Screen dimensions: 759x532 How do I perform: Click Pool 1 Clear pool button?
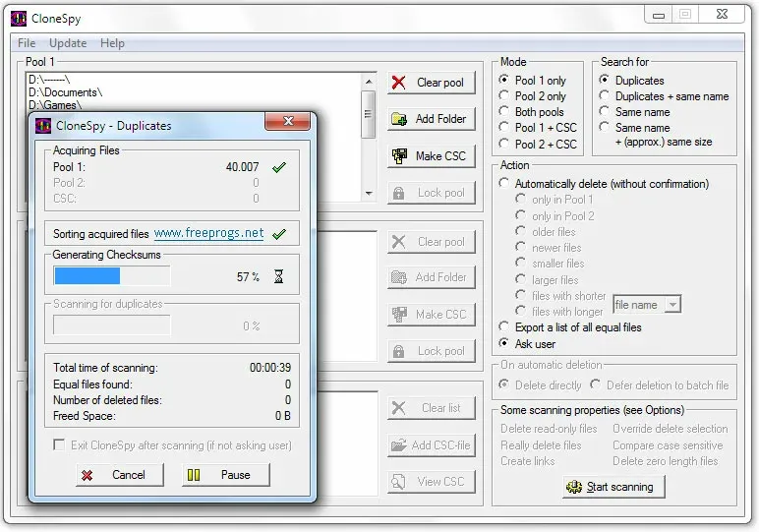point(431,83)
